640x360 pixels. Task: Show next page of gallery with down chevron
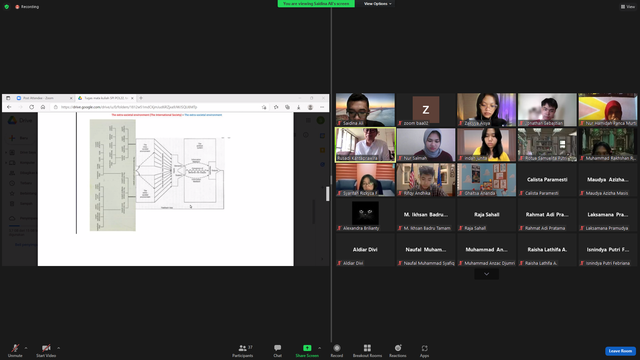point(487,274)
